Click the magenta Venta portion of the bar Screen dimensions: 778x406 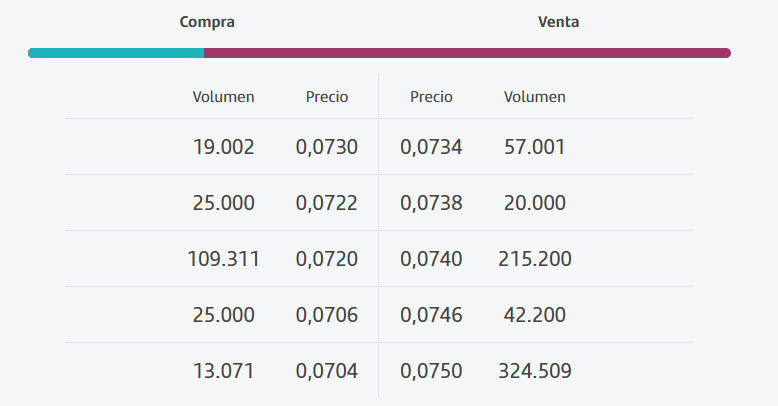467,53
